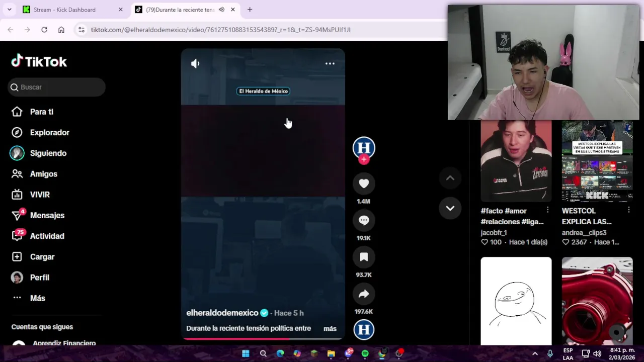The width and height of the screenshot is (644, 362).
Task: Open #facto #amor #relaciones title
Action: pyautogui.click(x=512, y=216)
